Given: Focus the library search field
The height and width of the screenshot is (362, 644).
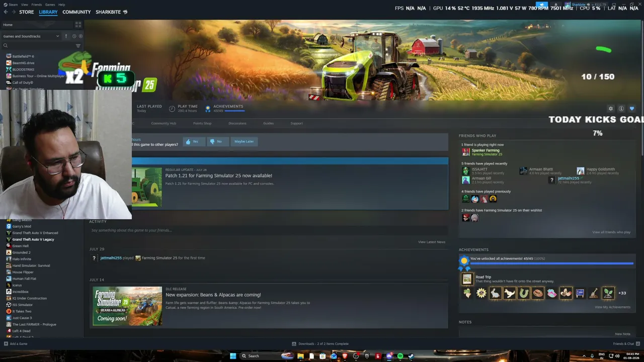Looking at the screenshot, I should tap(38, 46).
